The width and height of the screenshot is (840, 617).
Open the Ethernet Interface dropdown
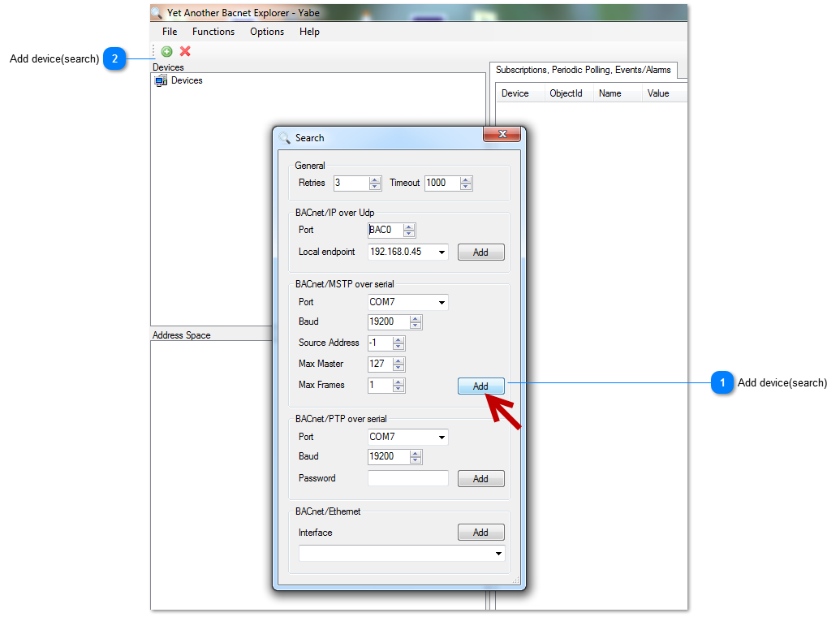pos(401,553)
